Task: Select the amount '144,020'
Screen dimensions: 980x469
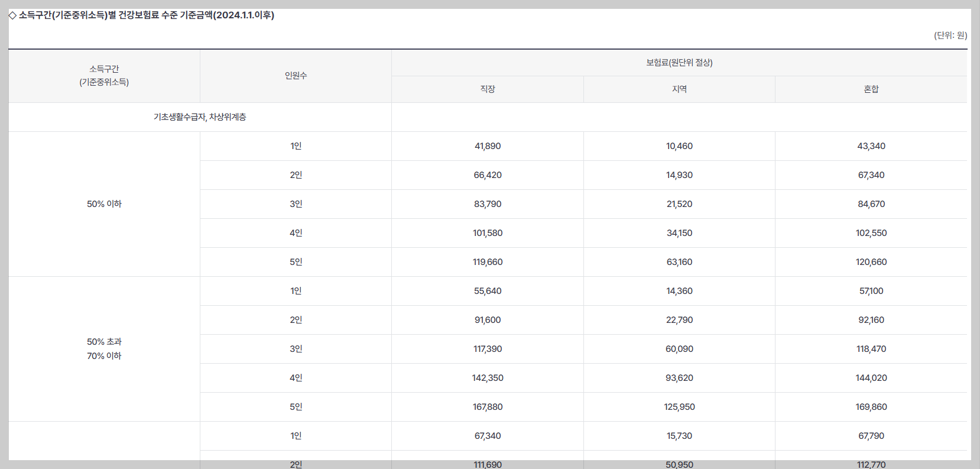Action: point(871,378)
